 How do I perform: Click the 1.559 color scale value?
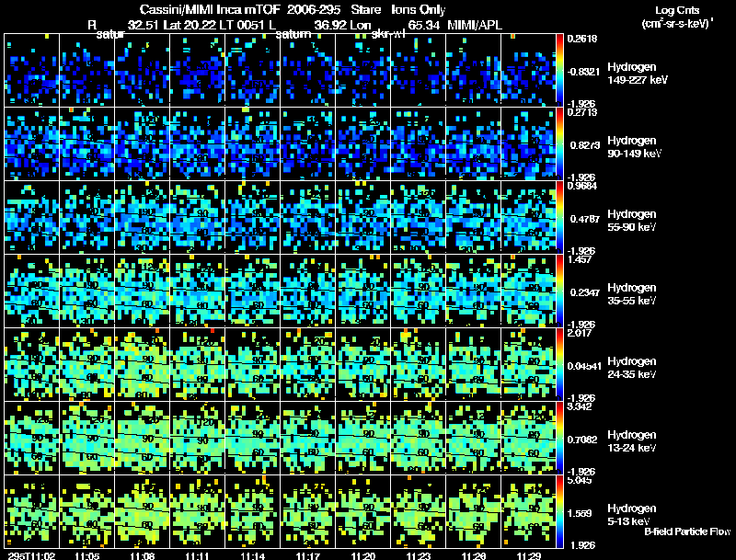tap(580, 514)
